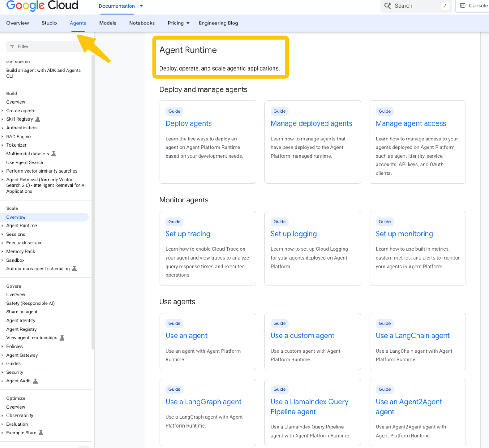Viewport: 489px width, 448px height.
Task: Select Agent Registry in sidebar
Action: [21, 329]
